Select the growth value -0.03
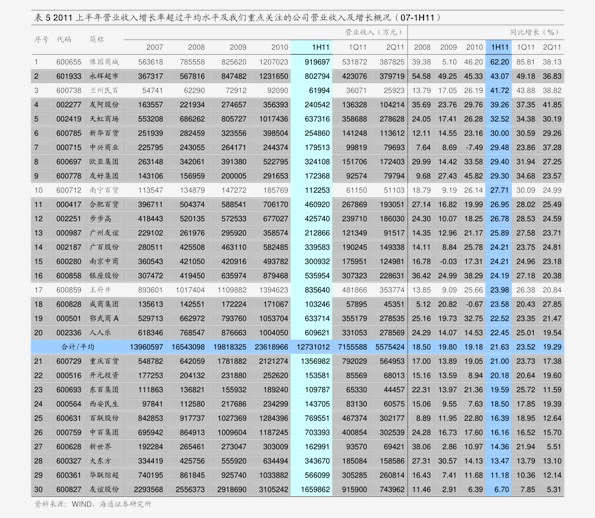Viewport: 595px width, 518px height. [x=448, y=261]
